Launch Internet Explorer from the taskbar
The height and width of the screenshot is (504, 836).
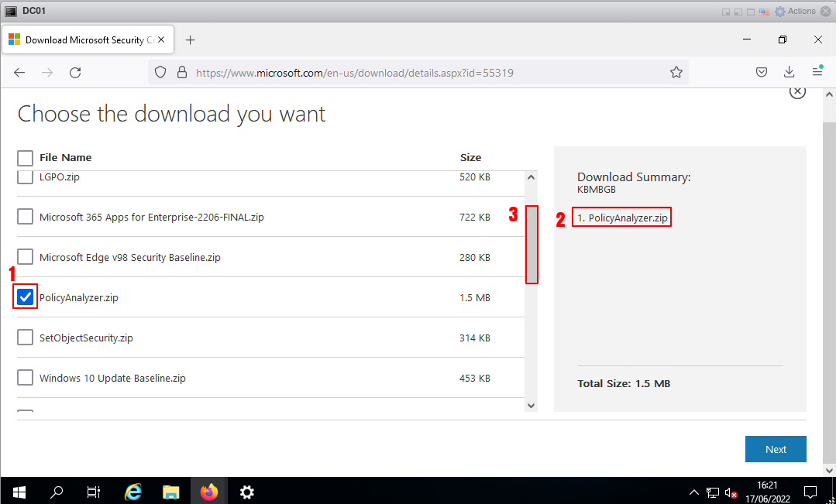(133, 492)
